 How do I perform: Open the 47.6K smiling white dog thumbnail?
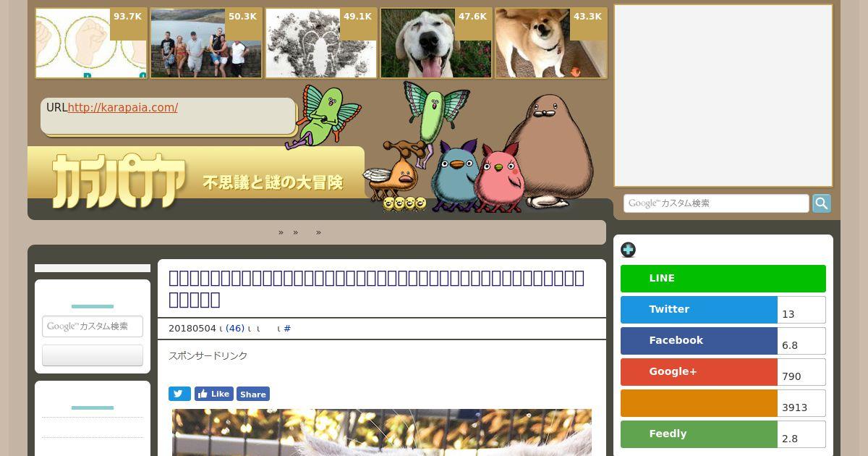click(x=436, y=43)
